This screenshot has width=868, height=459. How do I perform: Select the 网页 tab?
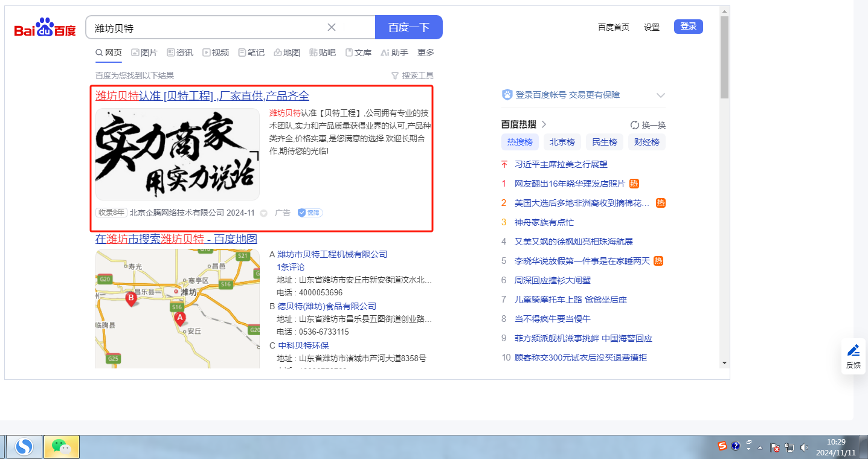pos(109,53)
